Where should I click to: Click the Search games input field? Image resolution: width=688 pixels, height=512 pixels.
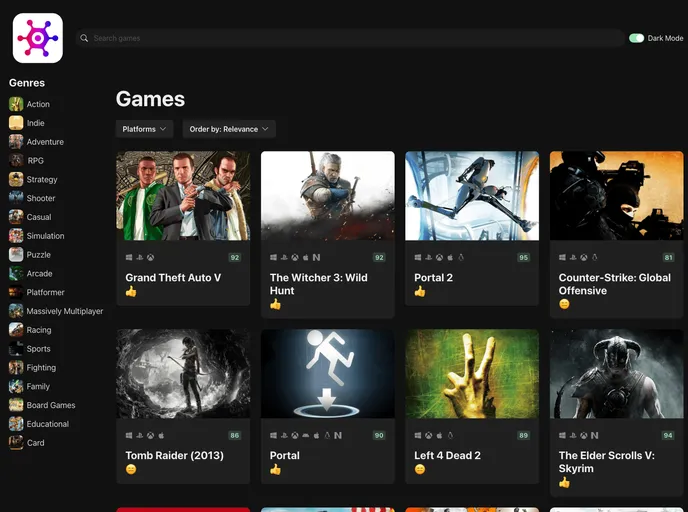pyautogui.click(x=350, y=38)
